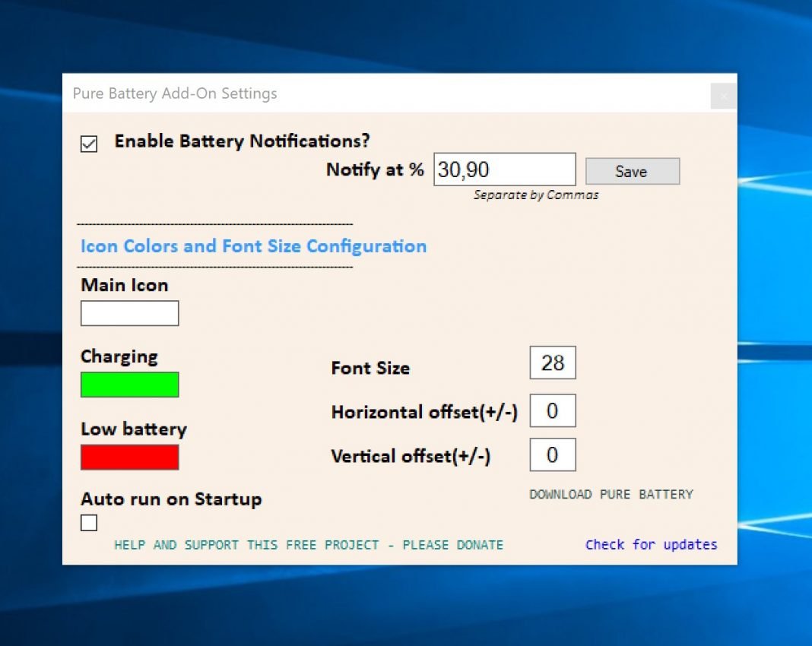Open the Download Pure Battery link

pyautogui.click(x=611, y=494)
